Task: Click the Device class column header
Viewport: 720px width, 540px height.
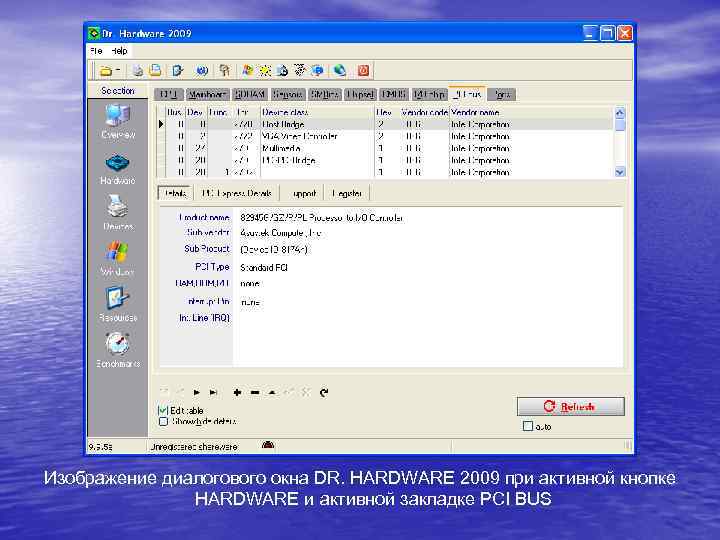Action: click(317, 112)
